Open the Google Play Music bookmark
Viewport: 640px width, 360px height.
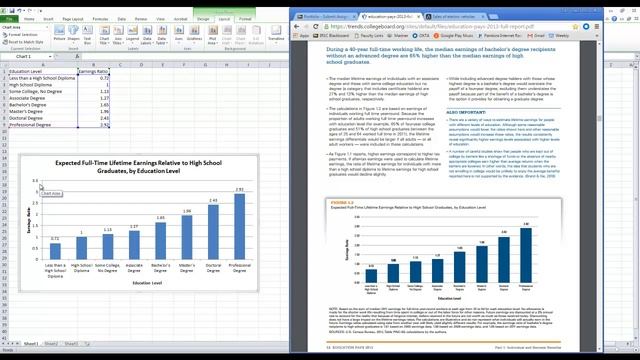[453, 36]
